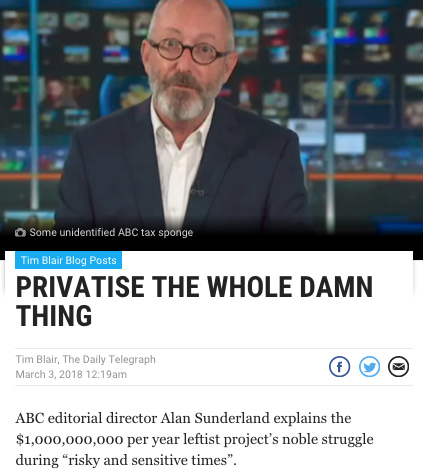Tap the camera icon in photo caption

[20, 232]
